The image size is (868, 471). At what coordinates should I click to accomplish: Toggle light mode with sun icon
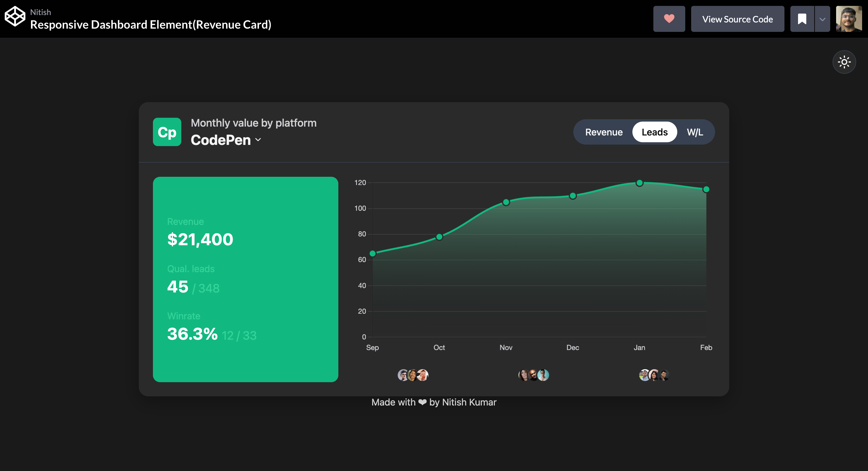coord(844,62)
